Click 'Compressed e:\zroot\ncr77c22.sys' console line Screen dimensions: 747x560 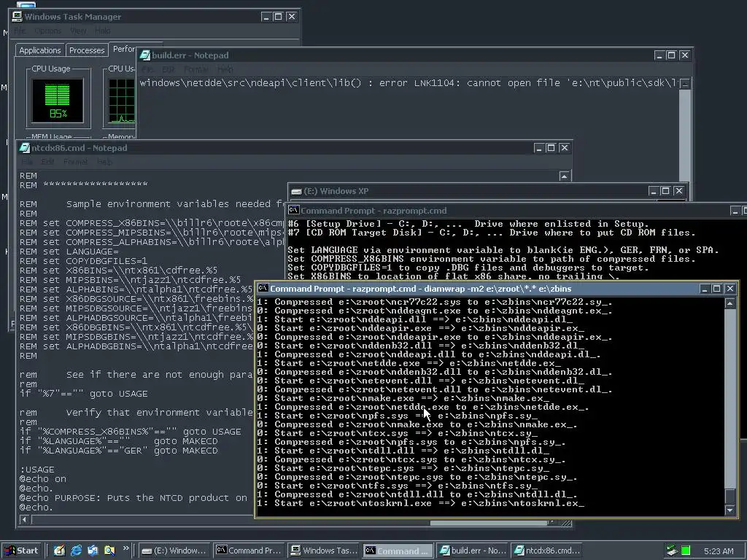pos(435,302)
